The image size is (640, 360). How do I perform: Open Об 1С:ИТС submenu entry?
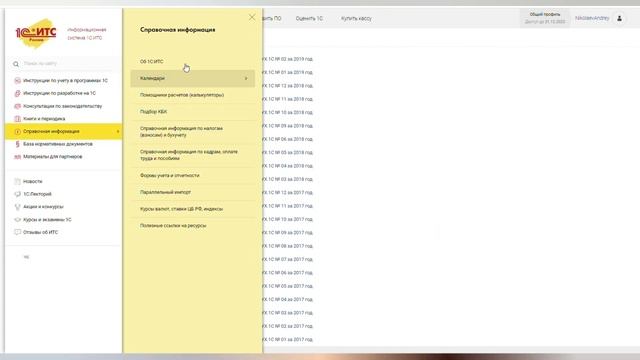pyautogui.click(x=151, y=62)
